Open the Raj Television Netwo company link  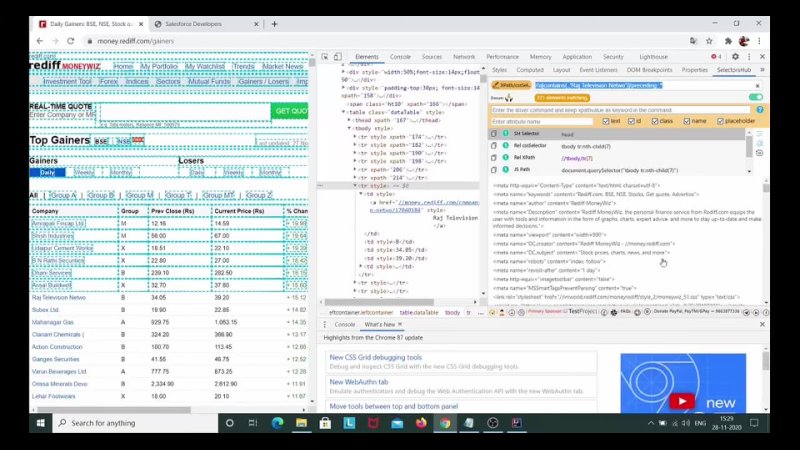(59, 297)
